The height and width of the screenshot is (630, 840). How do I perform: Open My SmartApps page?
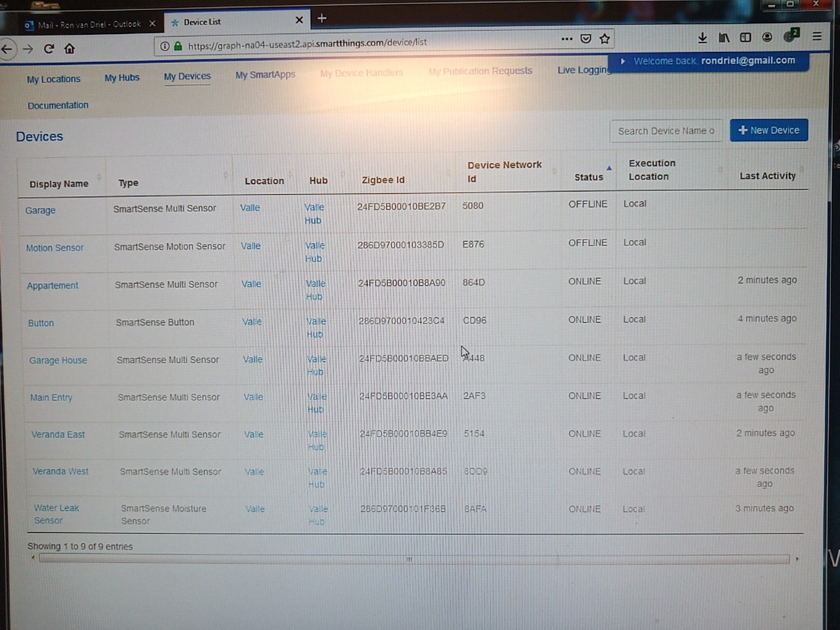(x=265, y=75)
